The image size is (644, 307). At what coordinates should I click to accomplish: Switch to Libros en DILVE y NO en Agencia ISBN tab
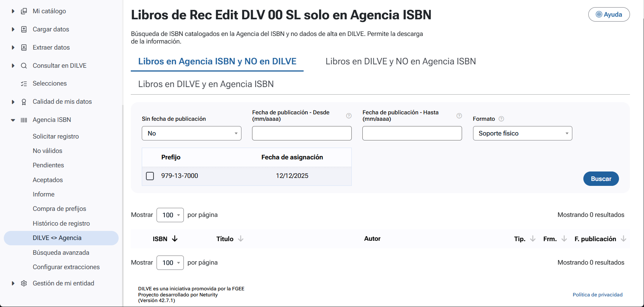(401, 61)
